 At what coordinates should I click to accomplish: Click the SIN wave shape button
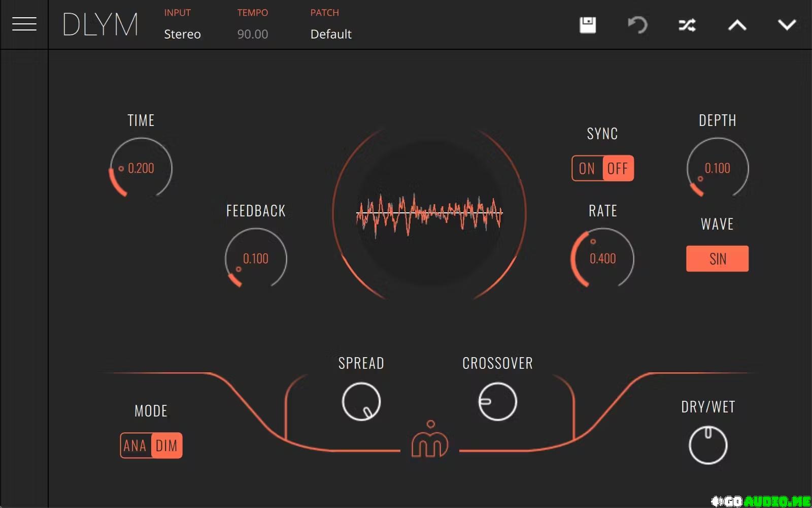tap(717, 259)
